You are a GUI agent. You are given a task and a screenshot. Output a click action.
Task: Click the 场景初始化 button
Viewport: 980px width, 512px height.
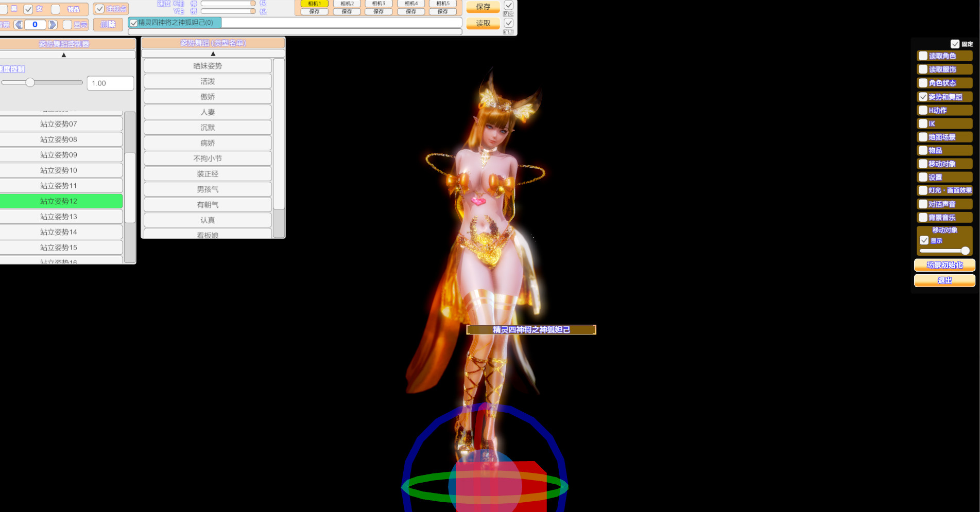tap(944, 265)
